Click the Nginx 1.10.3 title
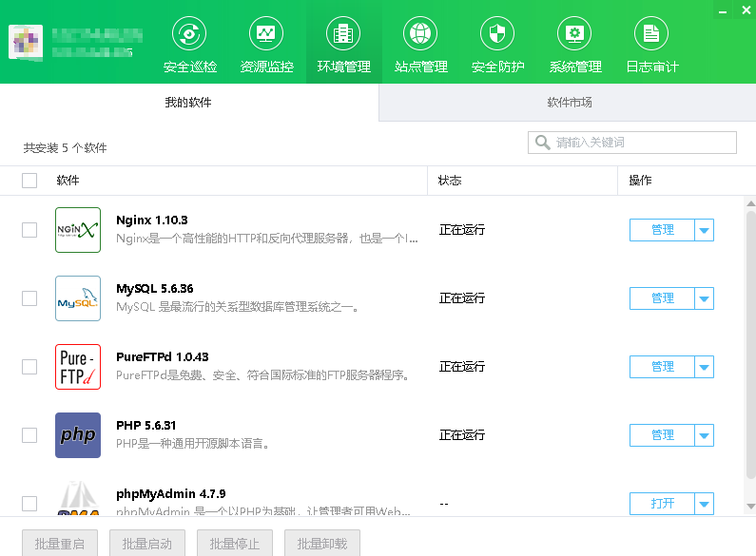The width and height of the screenshot is (756, 556). 152,220
